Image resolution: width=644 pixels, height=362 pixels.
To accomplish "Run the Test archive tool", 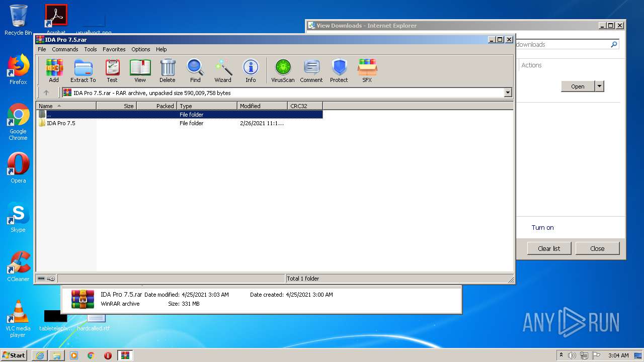I will pyautogui.click(x=112, y=70).
